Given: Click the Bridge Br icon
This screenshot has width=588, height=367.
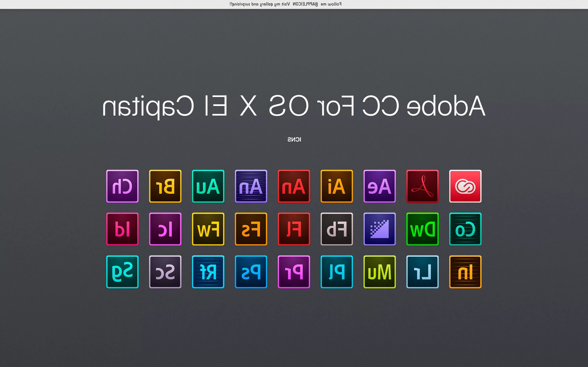Looking at the screenshot, I should [x=165, y=186].
